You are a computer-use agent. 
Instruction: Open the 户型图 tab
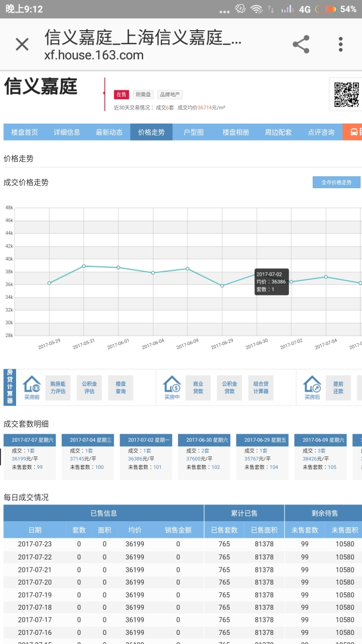(194, 132)
